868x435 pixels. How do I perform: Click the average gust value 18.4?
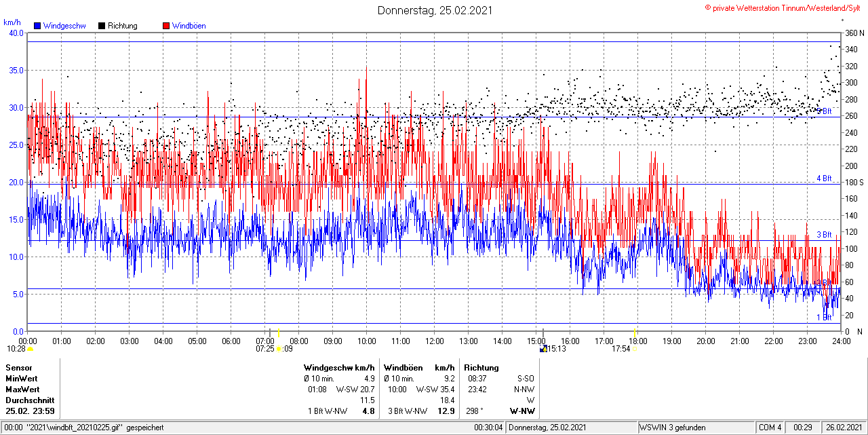(x=447, y=400)
